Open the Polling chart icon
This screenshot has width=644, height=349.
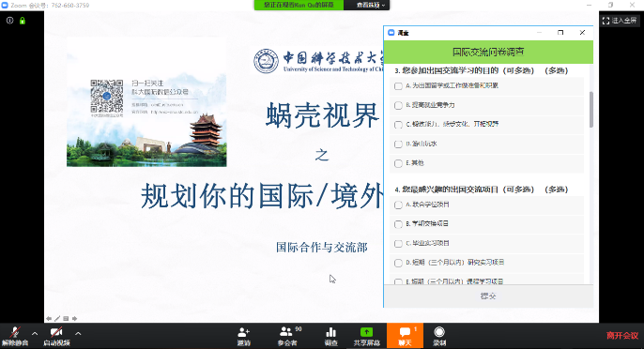[x=330, y=332]
